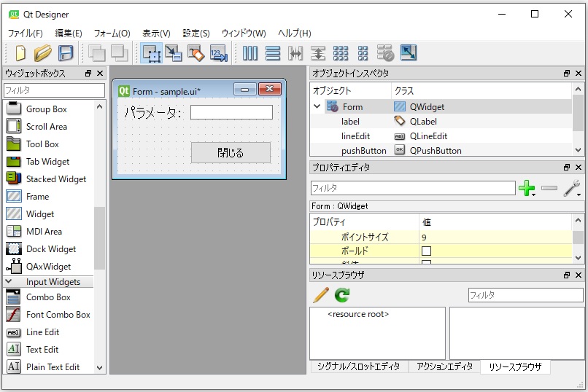Image resolution: width=588 pixels, height=392 pixels.
Task: Select pushButton in the object tree
Action: 363,150
